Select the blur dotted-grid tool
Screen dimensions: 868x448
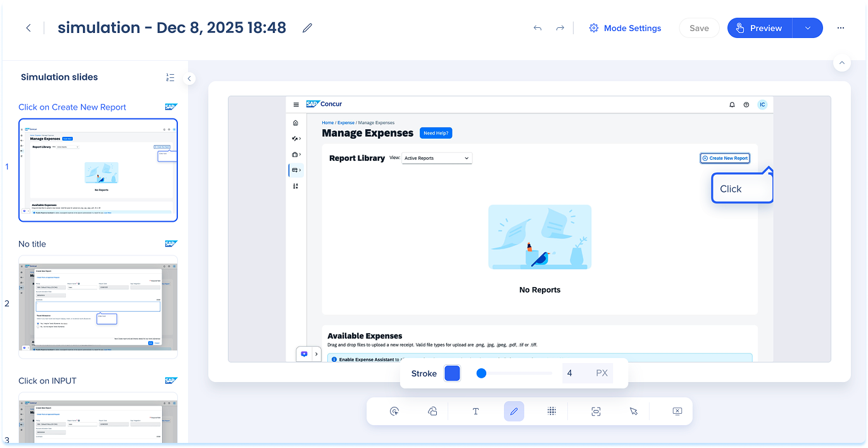click(x=551, y=411)
